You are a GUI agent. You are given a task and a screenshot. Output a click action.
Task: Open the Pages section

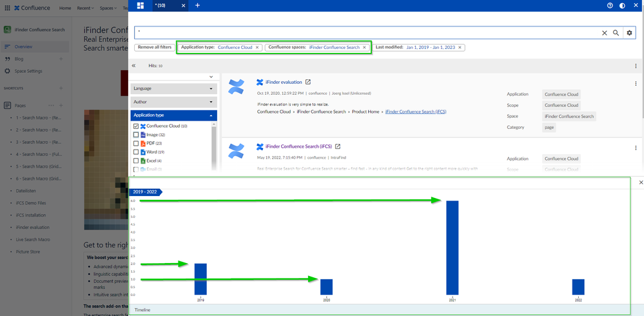pyautogui.click(x=20, y=106)
